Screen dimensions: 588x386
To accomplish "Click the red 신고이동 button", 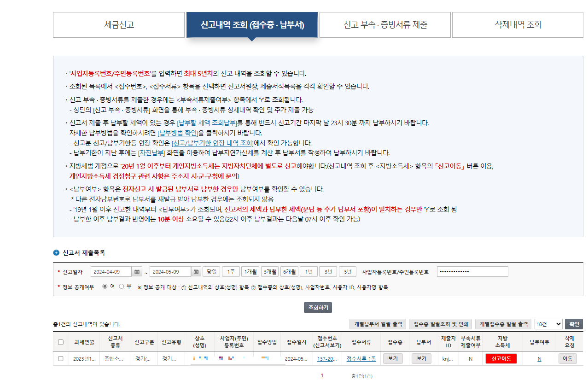I will (501, 358).
